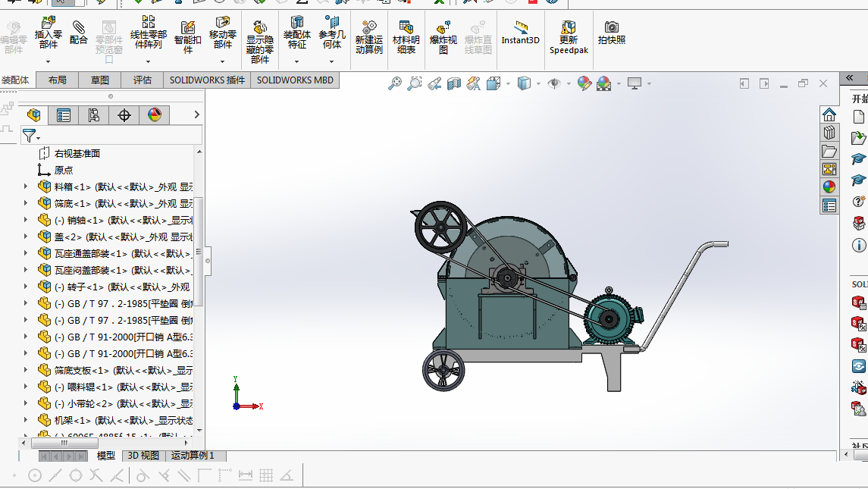Viewport: 868px width, 489px height.
Task: Open File Explorer folder icon in task pane
Action: tap(829, 151)
